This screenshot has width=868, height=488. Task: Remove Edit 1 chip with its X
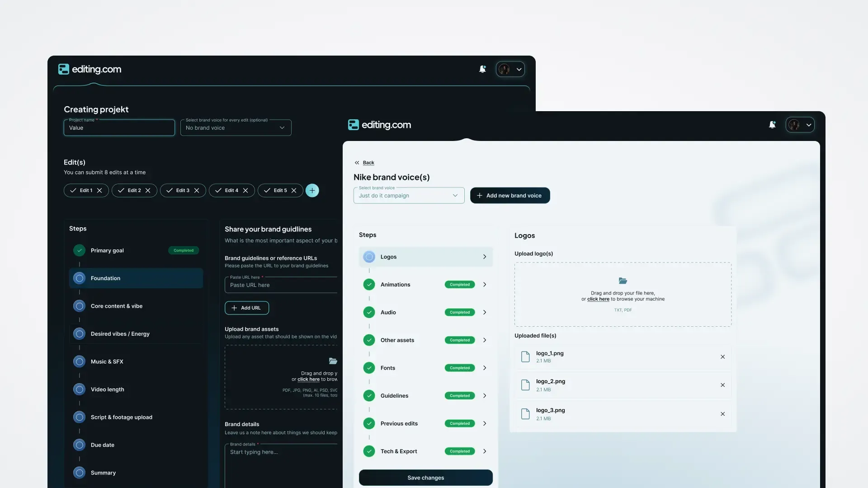tap(99, 191)
